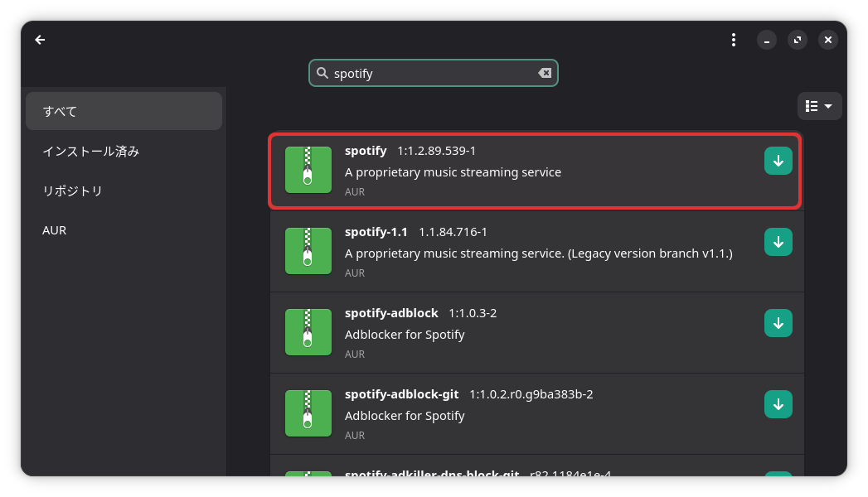This screenshot has width=868, height=497.
Task: Go back using the left arrow
Action: tap(40, 40)
